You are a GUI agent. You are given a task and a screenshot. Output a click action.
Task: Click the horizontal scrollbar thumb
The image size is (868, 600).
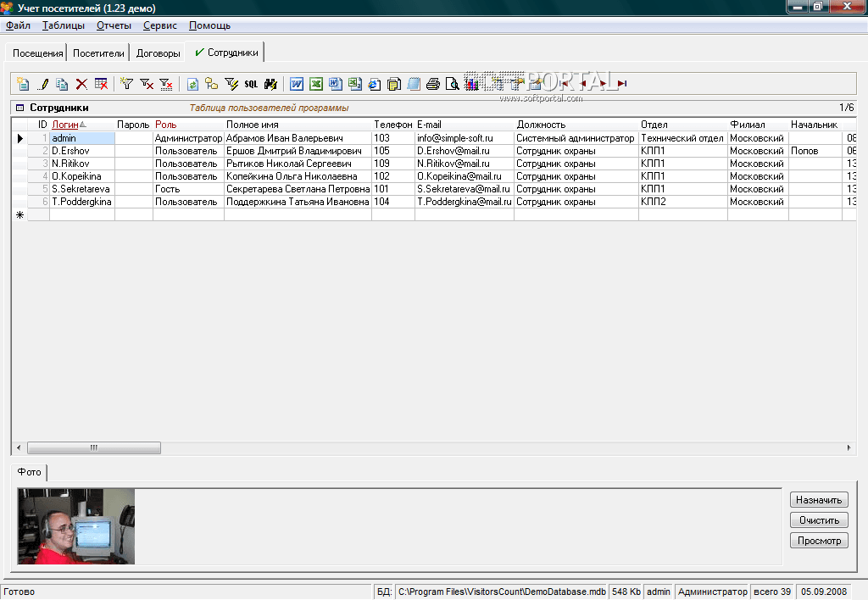click(x=94, y=447)
